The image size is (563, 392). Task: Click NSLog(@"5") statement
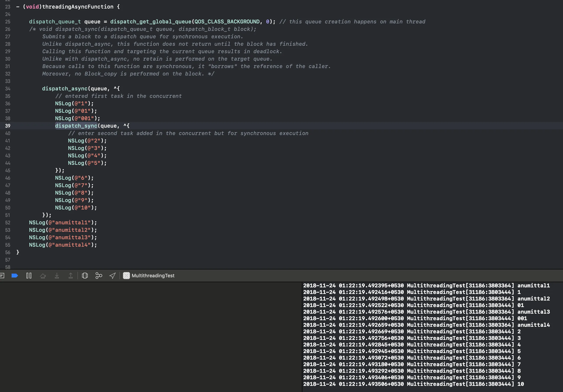(x=87, y=163)
